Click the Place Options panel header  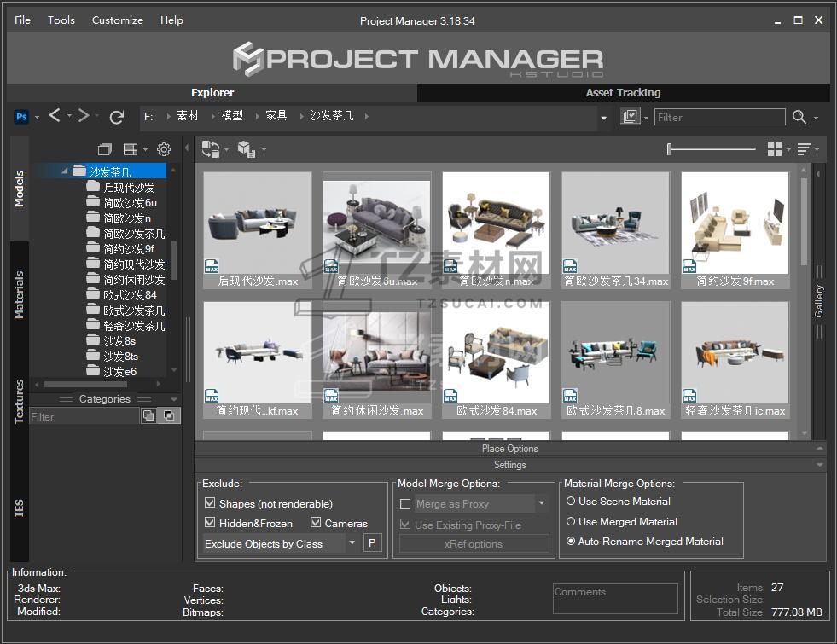coord(509,449)
